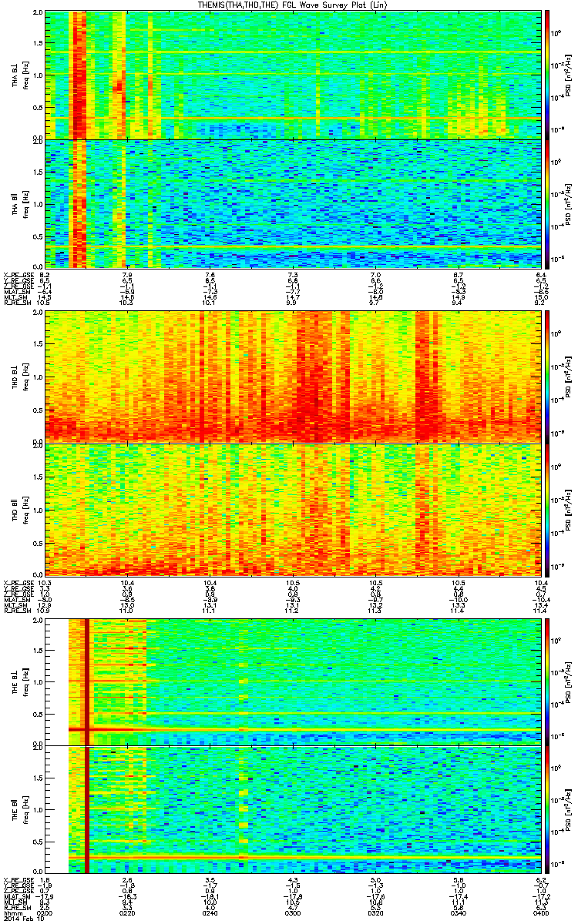Click the PSD [nT²/Hz] label of THA B-perpendicular

coord(569,75)
